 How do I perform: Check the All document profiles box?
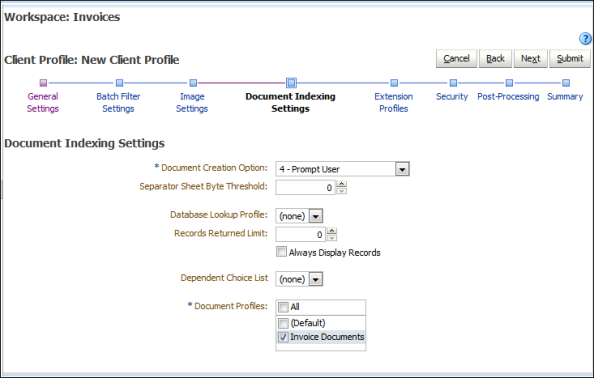(283, 307)
